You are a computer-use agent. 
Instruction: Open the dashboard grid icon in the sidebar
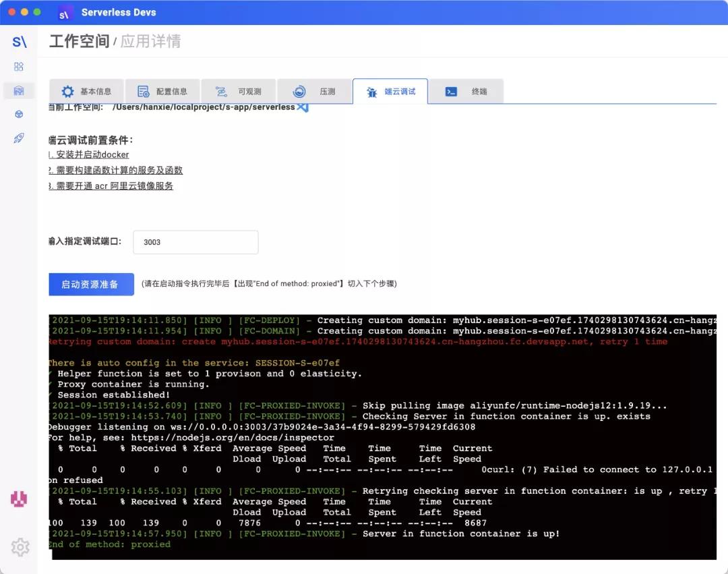tap(19, 67)
